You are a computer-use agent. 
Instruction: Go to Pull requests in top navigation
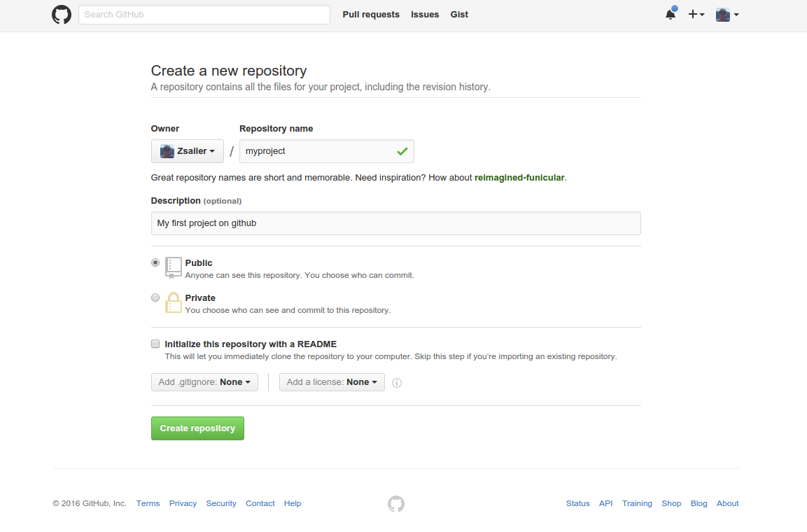coord(371,15)
